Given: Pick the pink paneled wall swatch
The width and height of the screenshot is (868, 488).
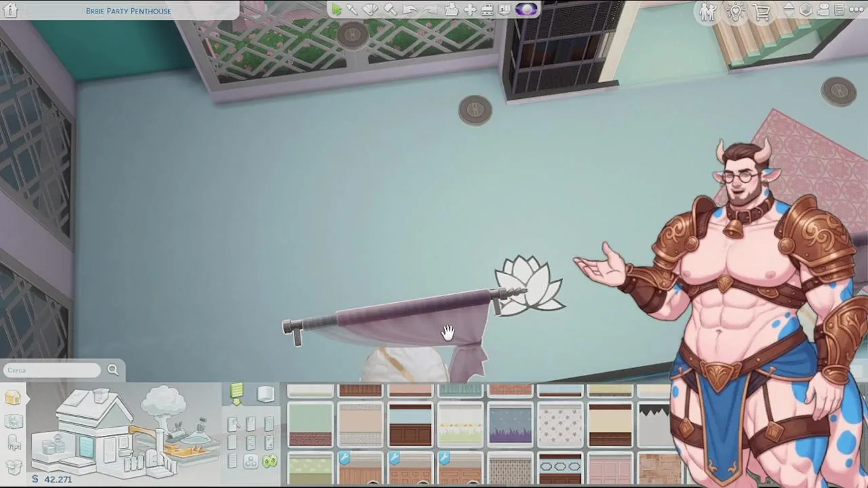Looking at the screenshot, I should click(x=610, y=469).
